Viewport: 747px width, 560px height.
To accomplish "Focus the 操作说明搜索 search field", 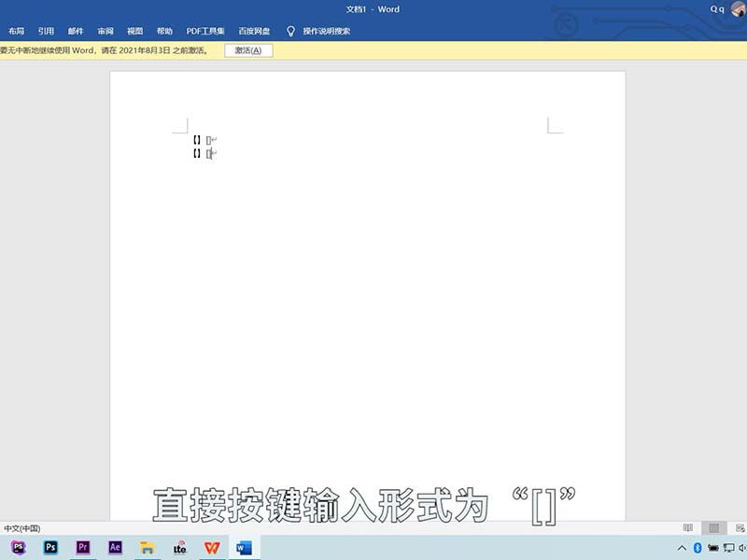I will [327, 31].
